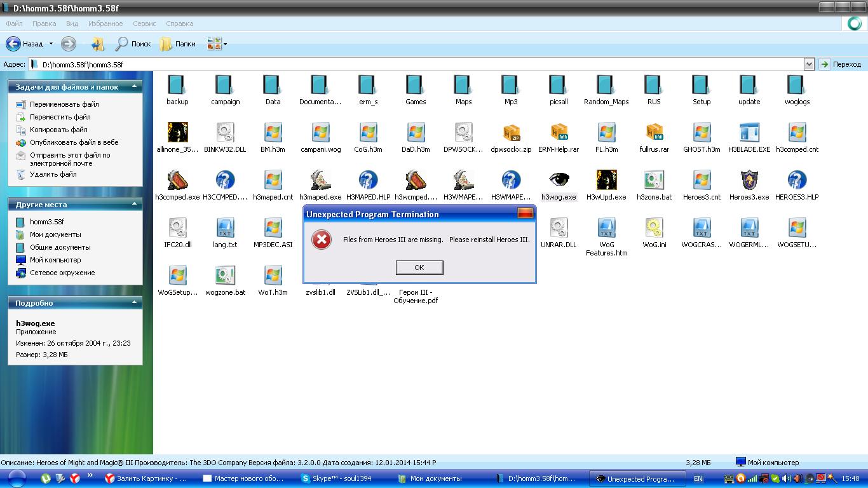Click the Windows Start button

pyautogui.click(x=17, y=478)
